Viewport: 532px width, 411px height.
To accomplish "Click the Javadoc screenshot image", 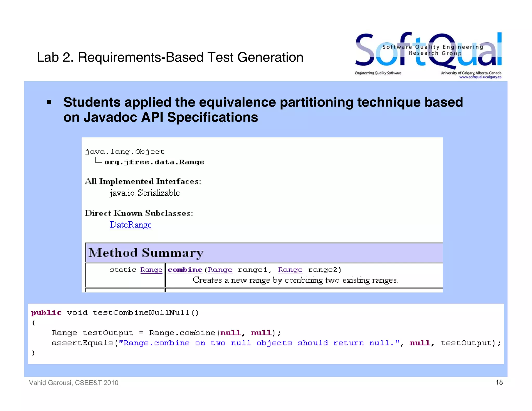I will (262, 215).
